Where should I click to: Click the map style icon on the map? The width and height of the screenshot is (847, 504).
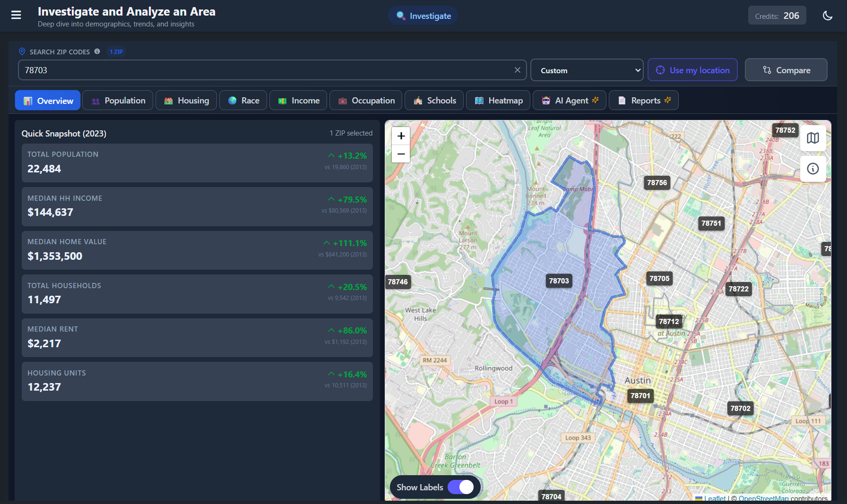[813, 138]
